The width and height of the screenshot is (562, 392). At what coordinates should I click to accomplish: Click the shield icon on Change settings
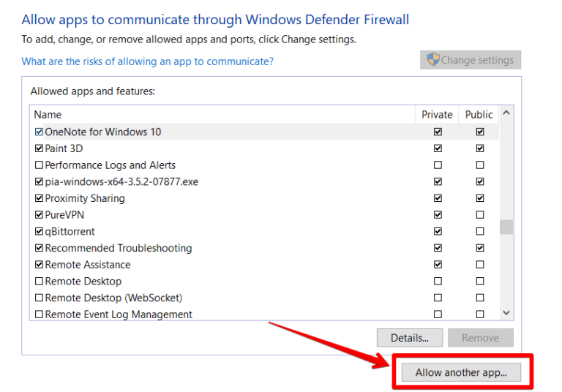tap(433, 60)
